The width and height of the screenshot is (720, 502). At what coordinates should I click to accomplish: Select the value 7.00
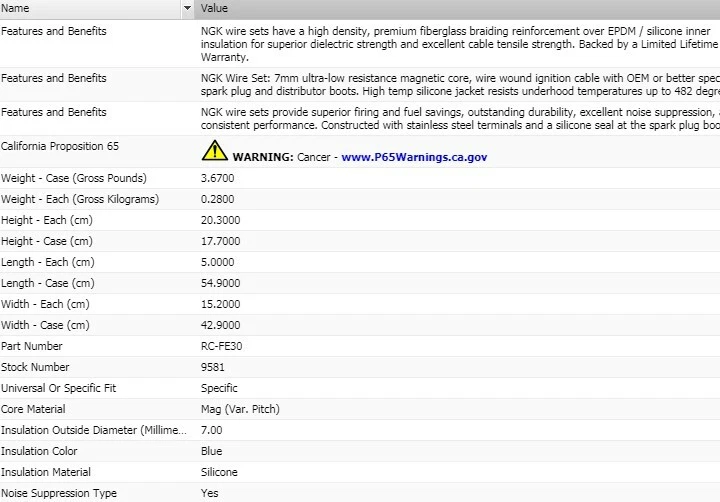click(211, 430)
